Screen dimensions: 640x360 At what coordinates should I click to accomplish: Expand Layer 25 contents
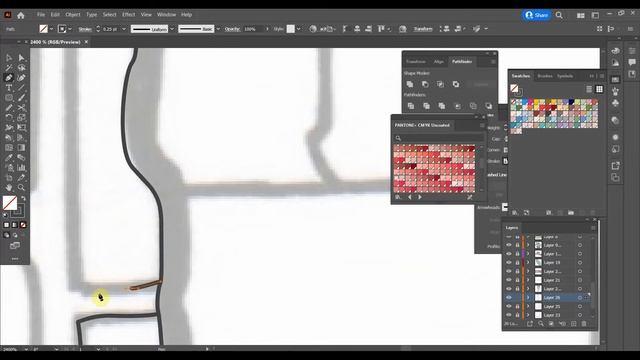528,306
